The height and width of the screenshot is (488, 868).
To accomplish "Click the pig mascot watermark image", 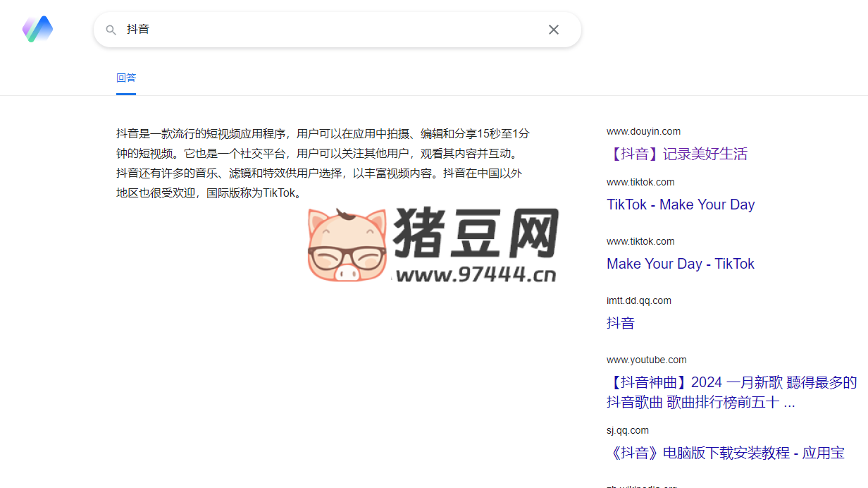I will [347, 245].
